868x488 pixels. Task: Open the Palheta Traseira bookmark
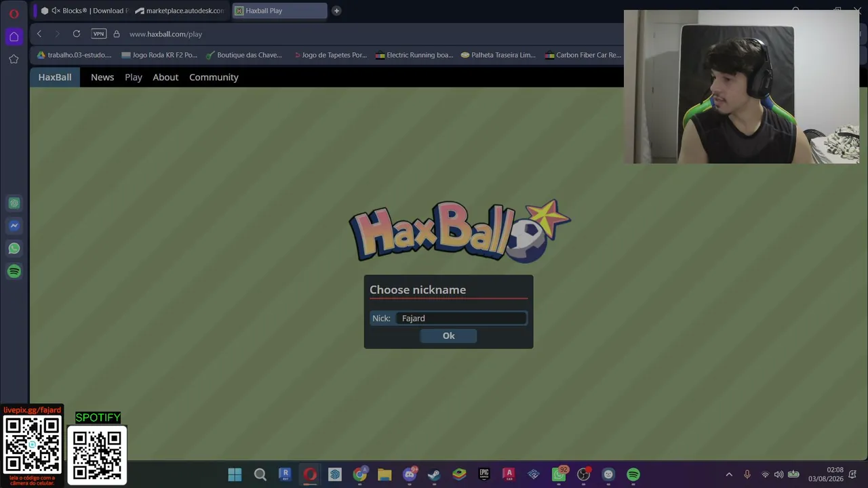tap(498, 55)
